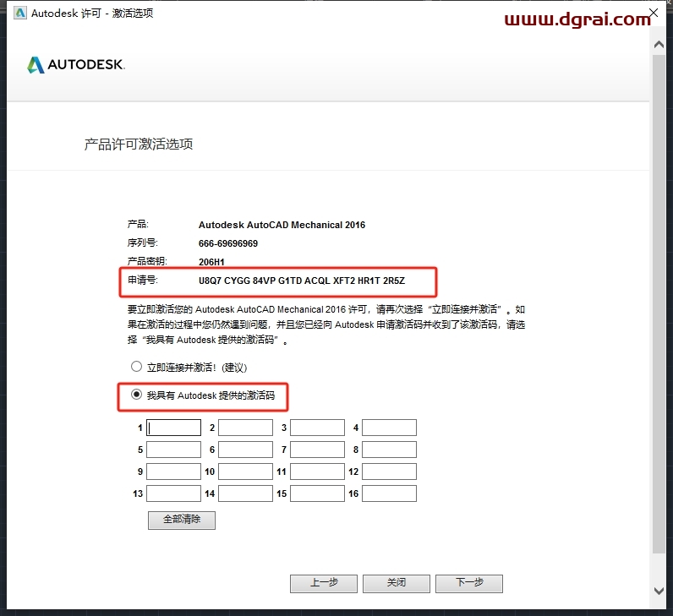Click activation code field 4
Image resolution: width=673 pixels, height=616 pixels.
pyautogui.click(x=389, y=428)
